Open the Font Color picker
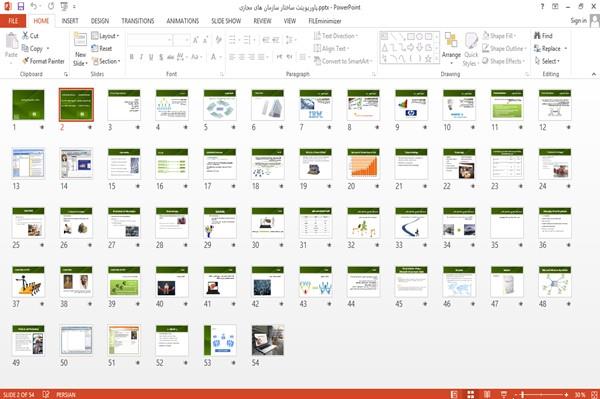This screenshot has height=399, width=600. click(216, 57)
